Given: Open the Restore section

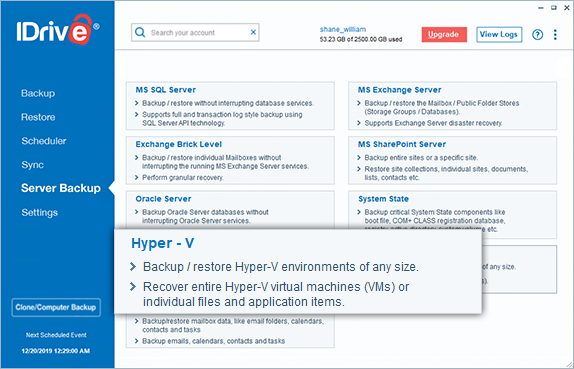Looking at the screenshot, I should [38, 117].
